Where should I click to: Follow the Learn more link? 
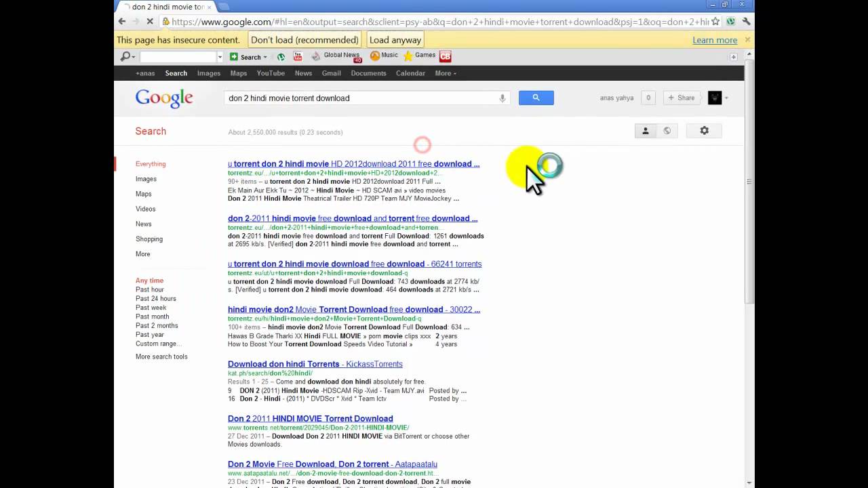[715, 40]
